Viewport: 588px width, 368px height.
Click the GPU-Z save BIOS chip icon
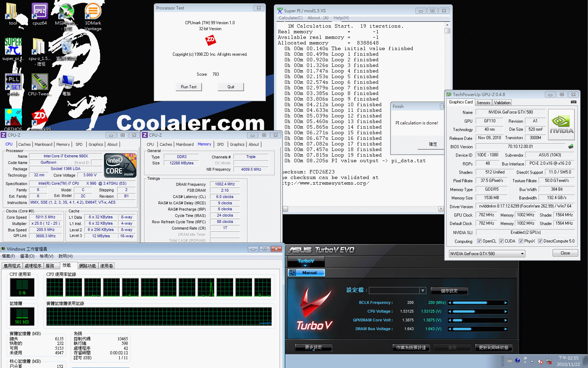pos(571,146)
